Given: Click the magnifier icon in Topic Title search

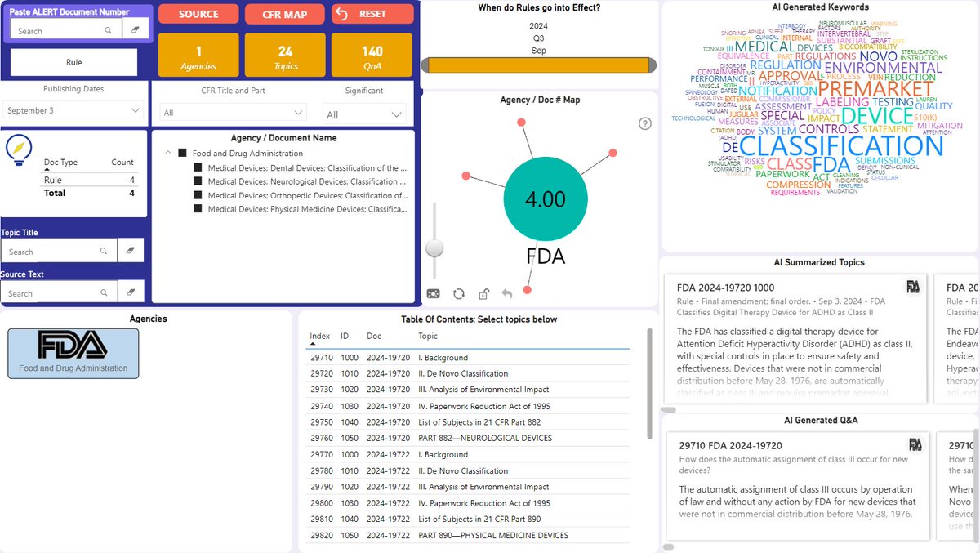Looking at the screenshot, I should pyautogui.click(x=103, y=252).
